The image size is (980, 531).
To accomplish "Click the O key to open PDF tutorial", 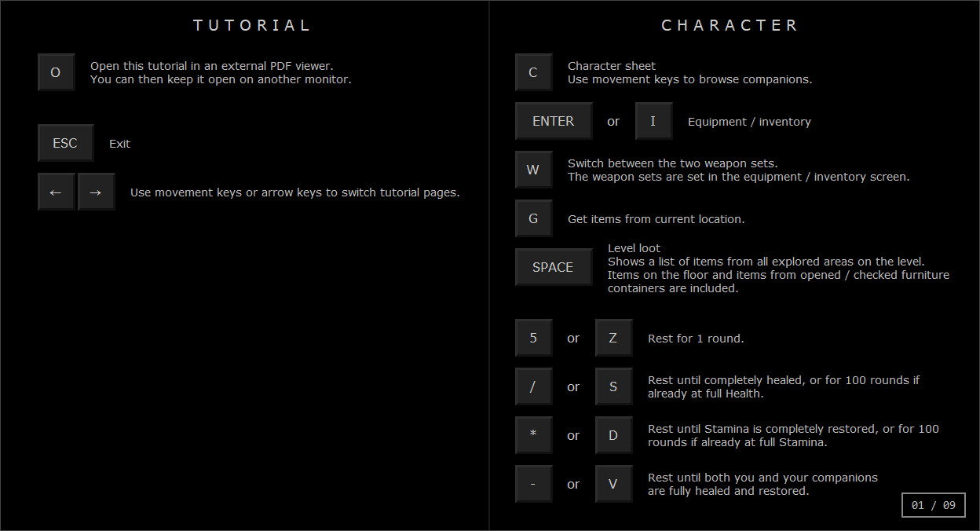I will pos(56,72).
